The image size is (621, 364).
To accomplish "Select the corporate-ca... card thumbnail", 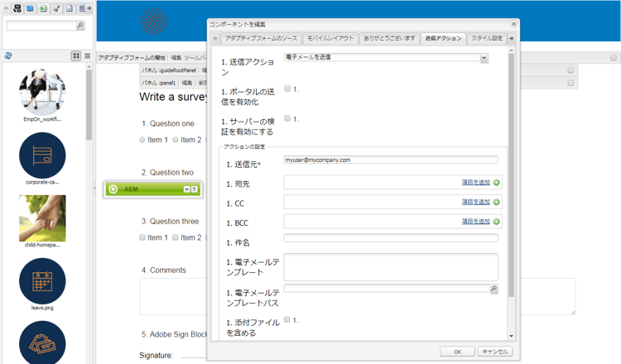I will [42, 156].
